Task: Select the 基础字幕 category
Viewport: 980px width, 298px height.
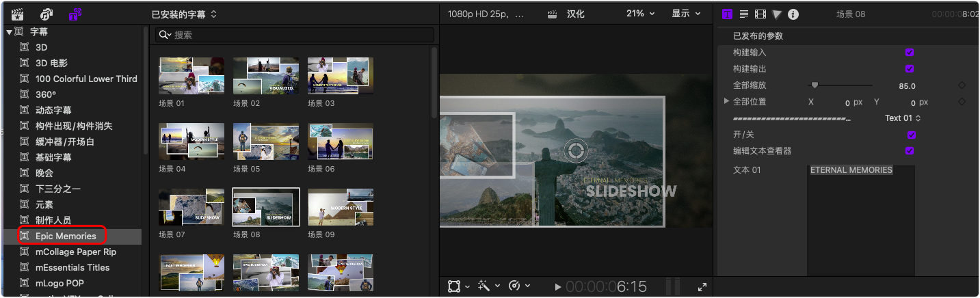Action: pos(53,157)
